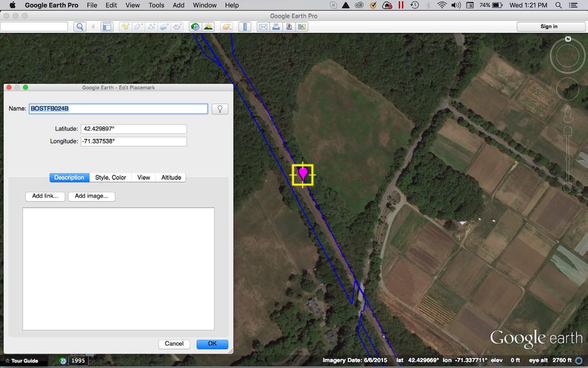This screenshot has height=368, width=588.
Task: Open the Tools menu in menu bar
Action: click(156, 5)
